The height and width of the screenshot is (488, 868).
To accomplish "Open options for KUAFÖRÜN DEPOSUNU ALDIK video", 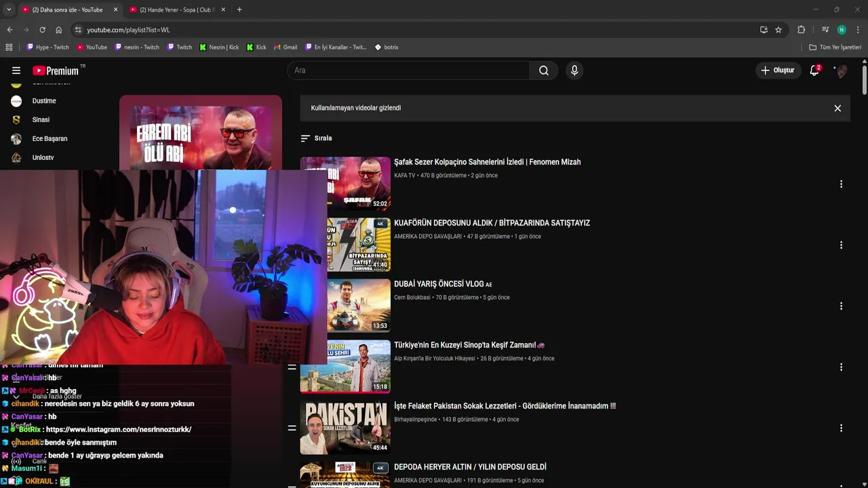I will point(841,245).
